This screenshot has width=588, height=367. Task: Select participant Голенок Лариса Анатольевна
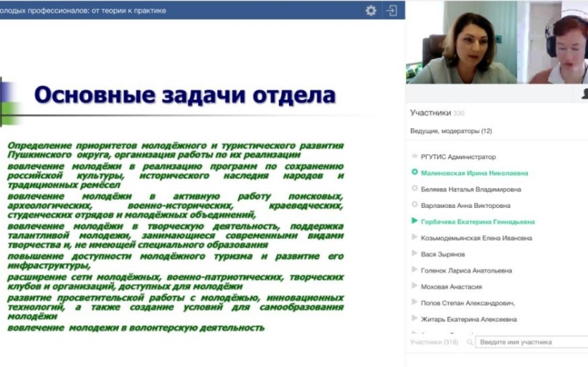467,270
